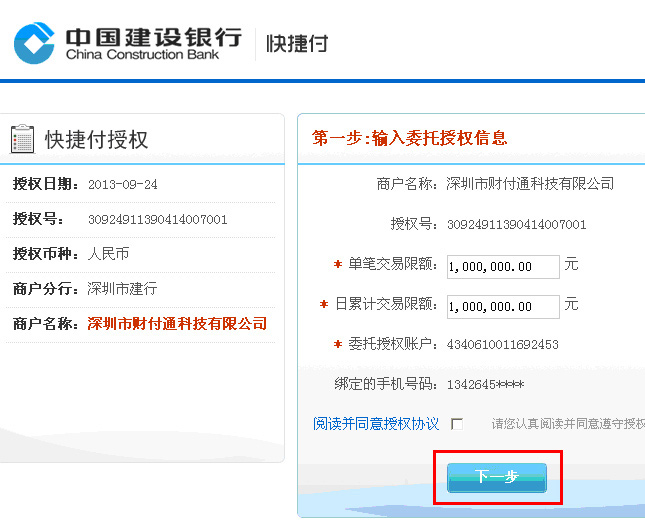This screenshot has height=520, width=645.
Task: Click the 快捷付 header text
Action: [x=297, y=44]
